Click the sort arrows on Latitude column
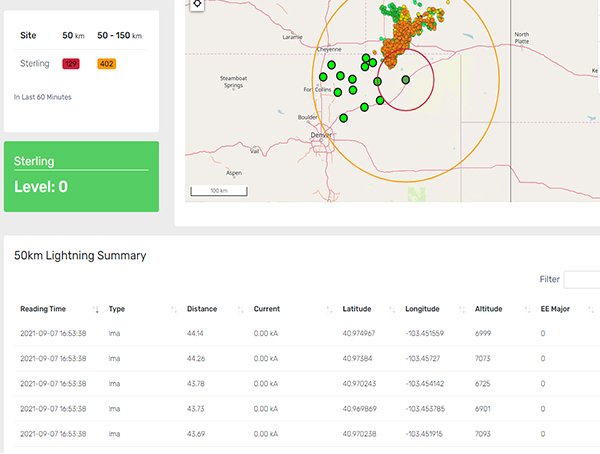Screen dimensions: 600x454 (393, 309)
